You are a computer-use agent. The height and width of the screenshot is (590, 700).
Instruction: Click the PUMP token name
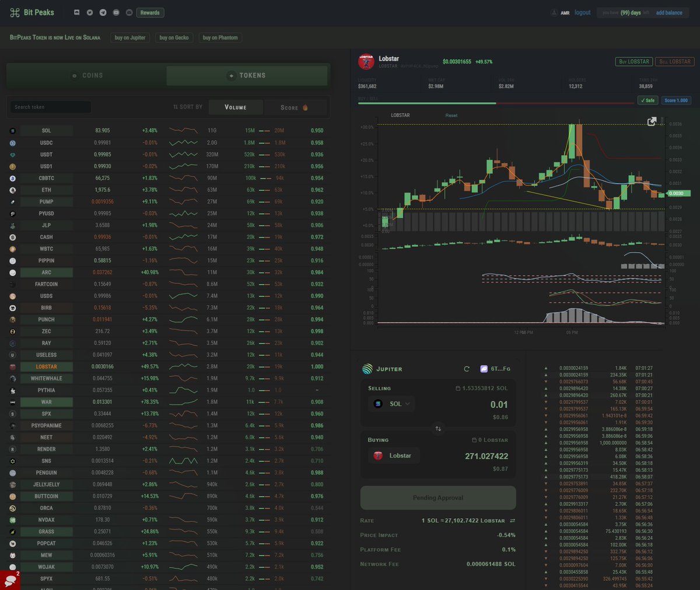[47, 202]
